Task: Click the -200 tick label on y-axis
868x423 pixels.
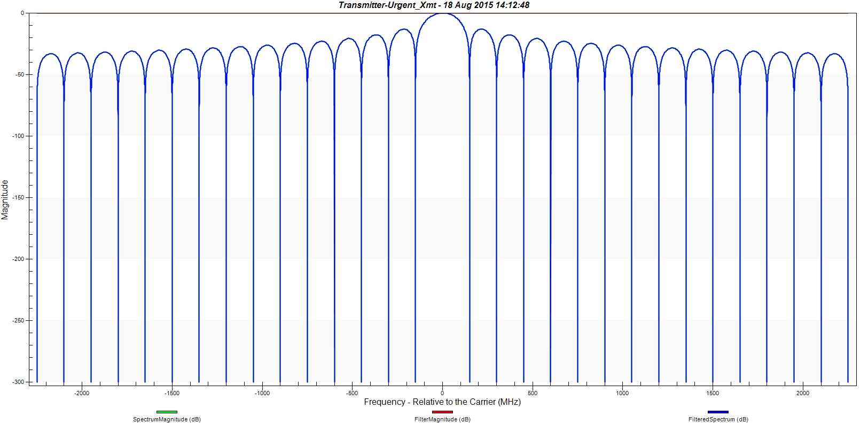Action: click(x=18, y=259)
